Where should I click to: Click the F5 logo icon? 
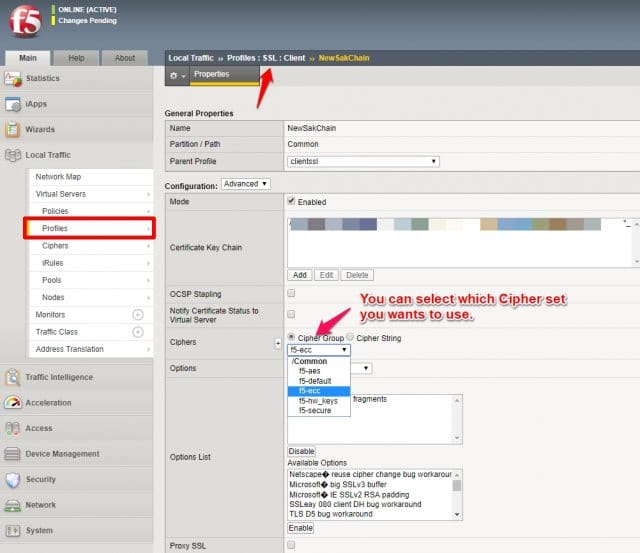click(24, 20)
